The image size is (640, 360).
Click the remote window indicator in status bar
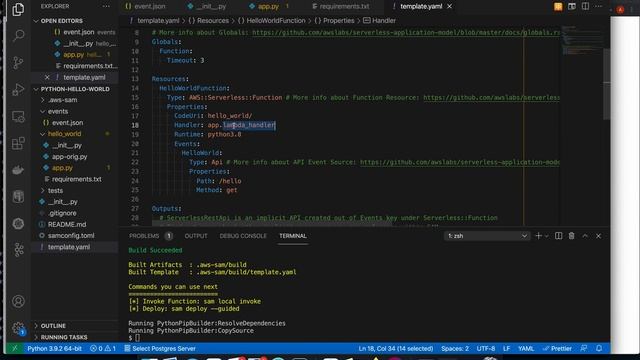pos(15,349)
